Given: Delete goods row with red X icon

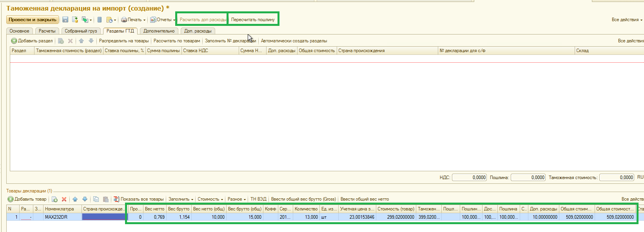Looking at the screenshot, I should tap(64, 199).
